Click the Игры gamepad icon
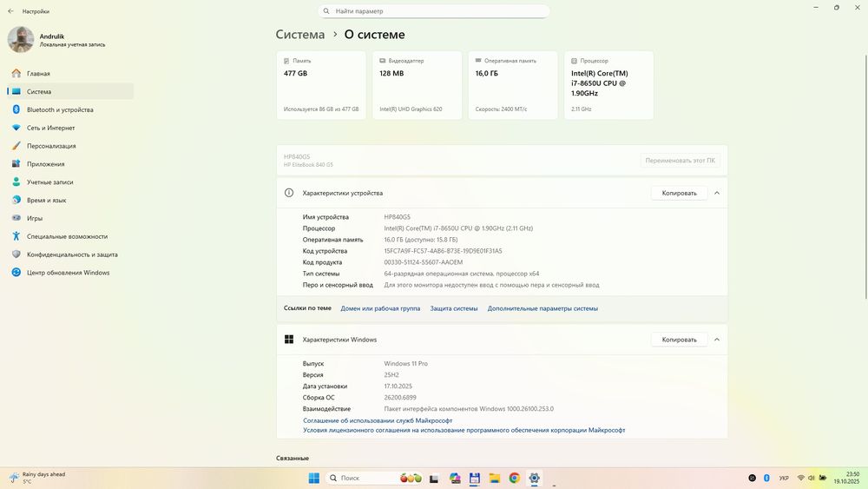The image size is (868, 489). (16, 218)
